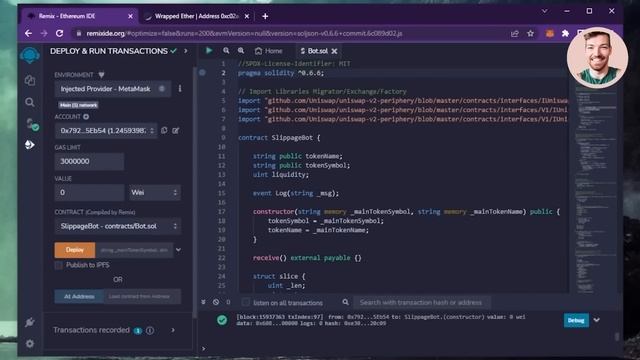Click the browser address bar URL
Screen dimensions: 640x360
coord(244,33)
